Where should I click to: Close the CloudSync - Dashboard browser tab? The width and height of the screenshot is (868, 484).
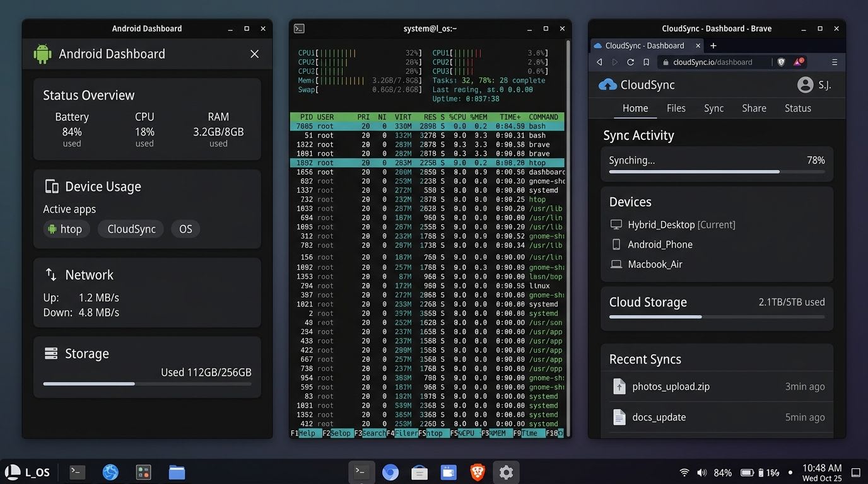click(698, 45)
